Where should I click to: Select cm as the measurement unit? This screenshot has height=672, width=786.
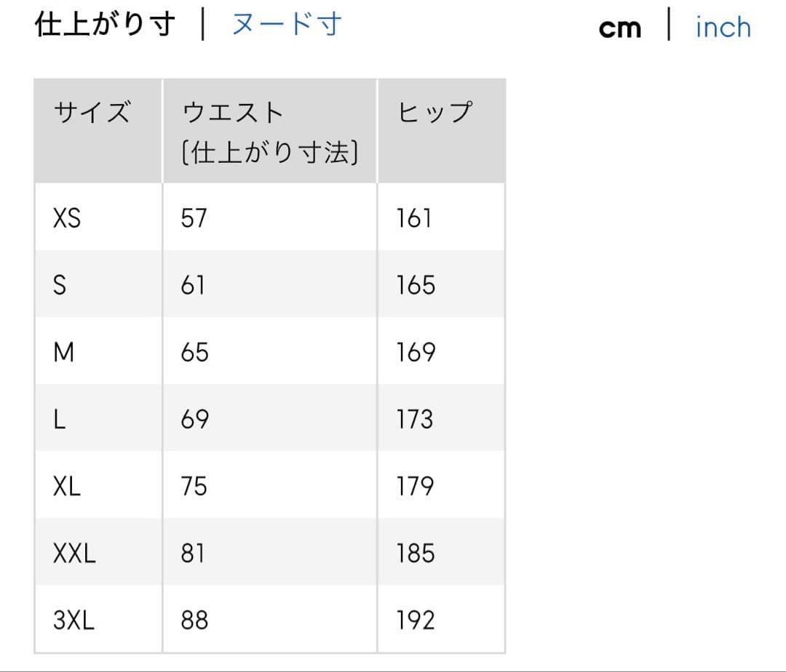[620, 28]
